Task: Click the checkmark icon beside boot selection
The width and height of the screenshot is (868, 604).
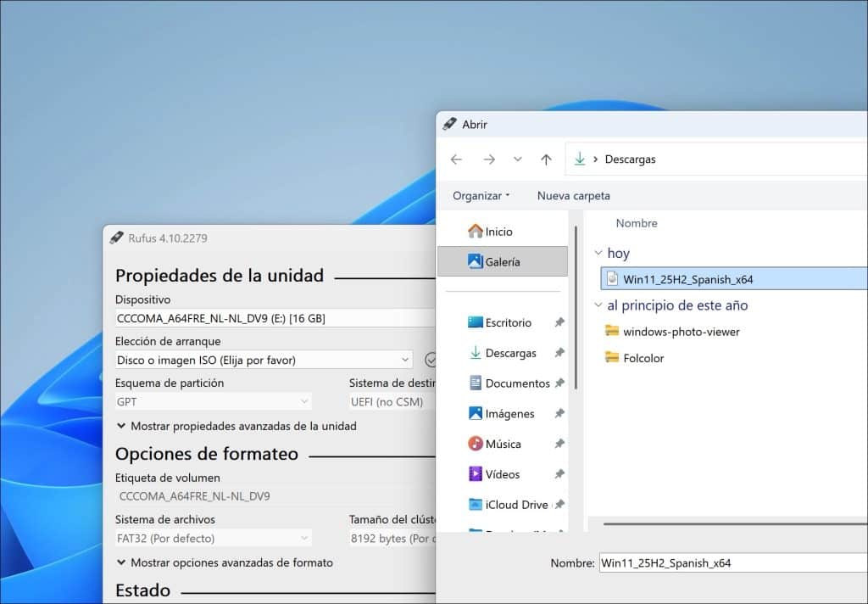Action: point(431,360)
